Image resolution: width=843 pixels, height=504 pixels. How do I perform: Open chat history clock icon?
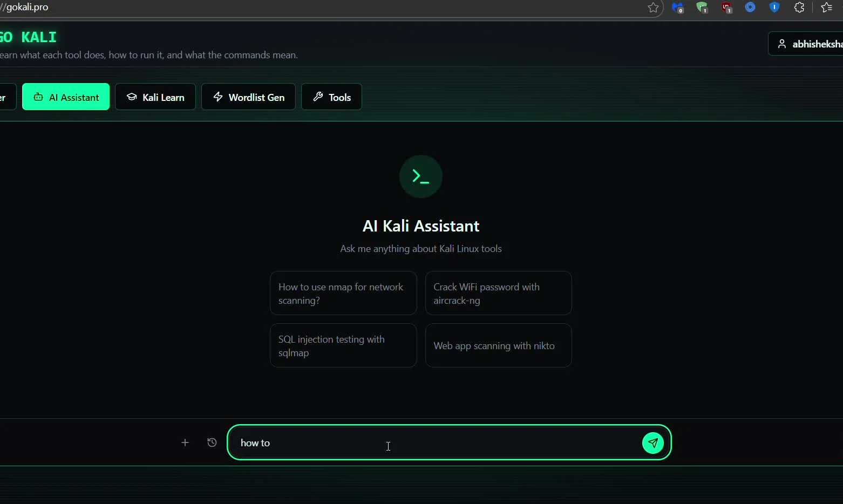(x=212, y=442)
